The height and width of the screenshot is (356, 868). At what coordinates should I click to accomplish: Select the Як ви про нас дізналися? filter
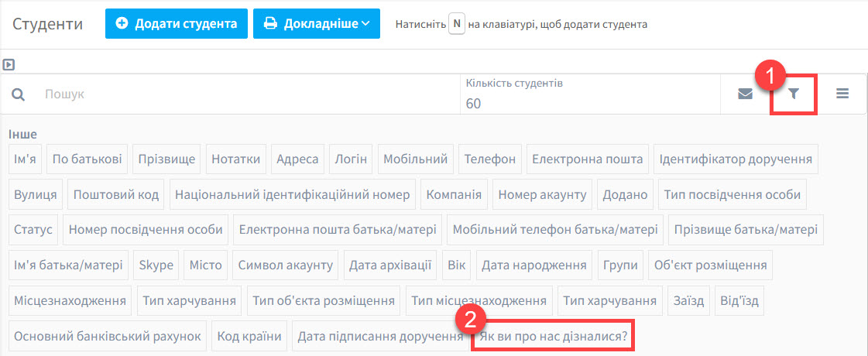(x=554, y=337)
